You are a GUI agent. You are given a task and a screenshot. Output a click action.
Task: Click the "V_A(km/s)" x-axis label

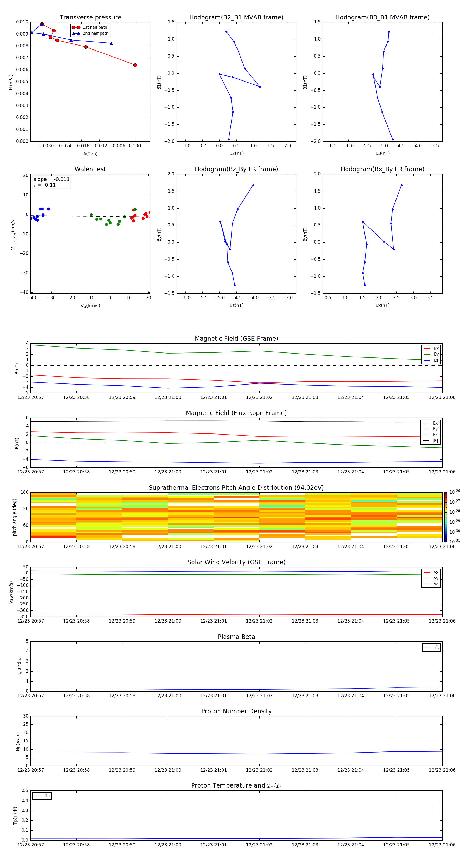(90, 306)
